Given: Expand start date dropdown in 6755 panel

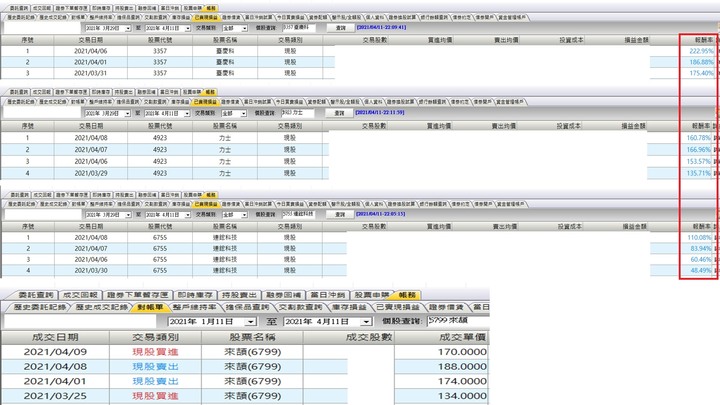Looking at the screenshot, I should pyautogui.click(x=128, y=215).
